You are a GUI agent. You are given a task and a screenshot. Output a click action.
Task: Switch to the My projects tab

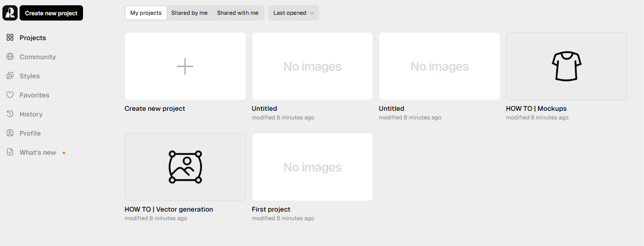click(x=146, y=13)
